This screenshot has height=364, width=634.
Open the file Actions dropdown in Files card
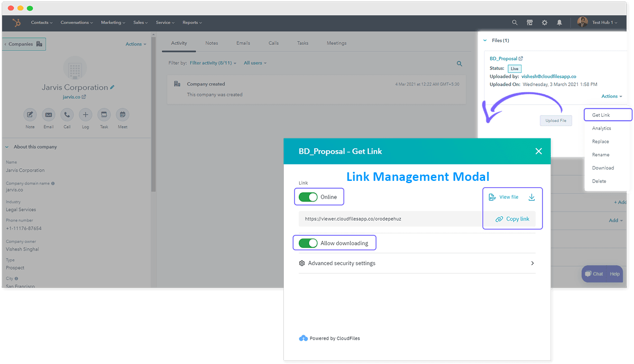tap(611, 96)
